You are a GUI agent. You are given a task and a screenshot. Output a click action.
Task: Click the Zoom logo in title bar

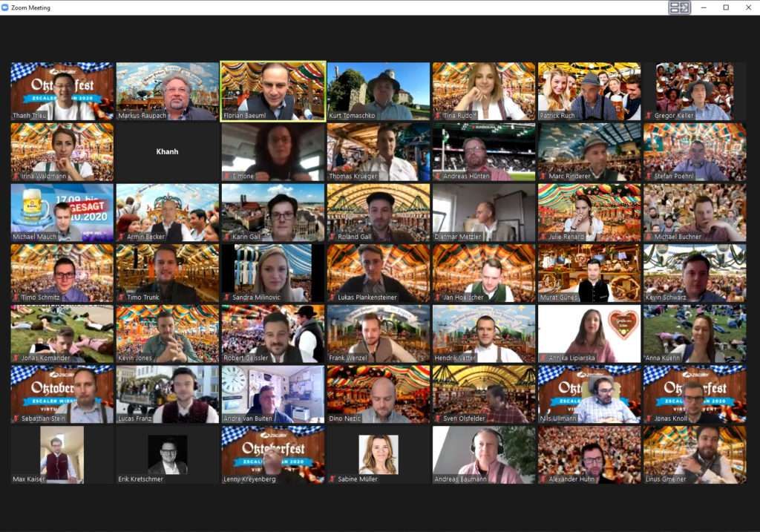5,7
